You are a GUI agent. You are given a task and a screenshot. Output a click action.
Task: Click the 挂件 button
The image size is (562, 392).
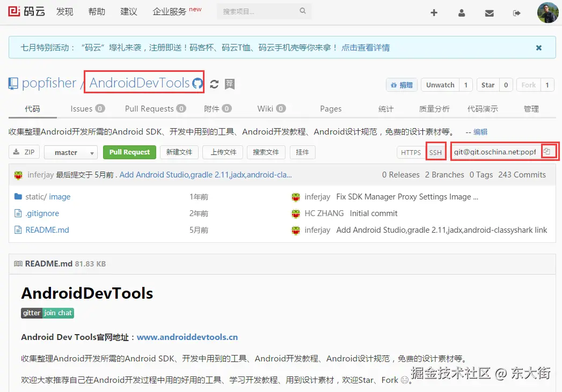303,152
